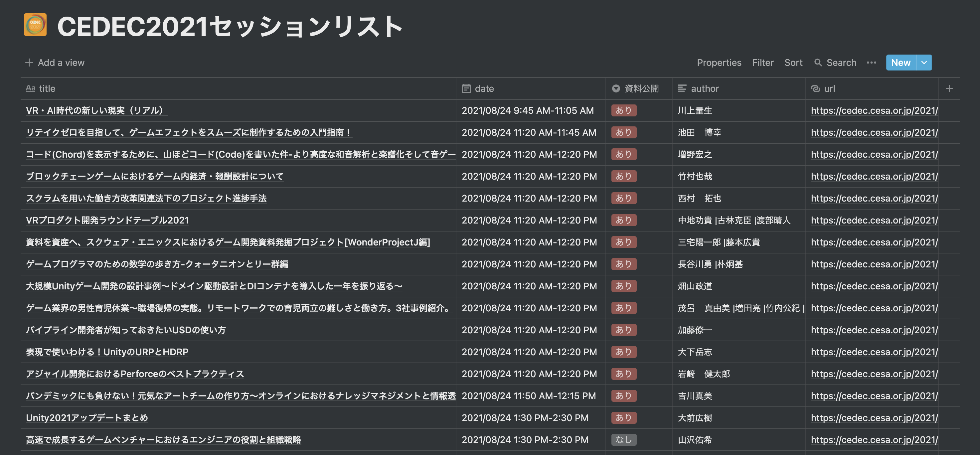
Task: Click the plus icon beside Add a view
Action: pos(29,63)
